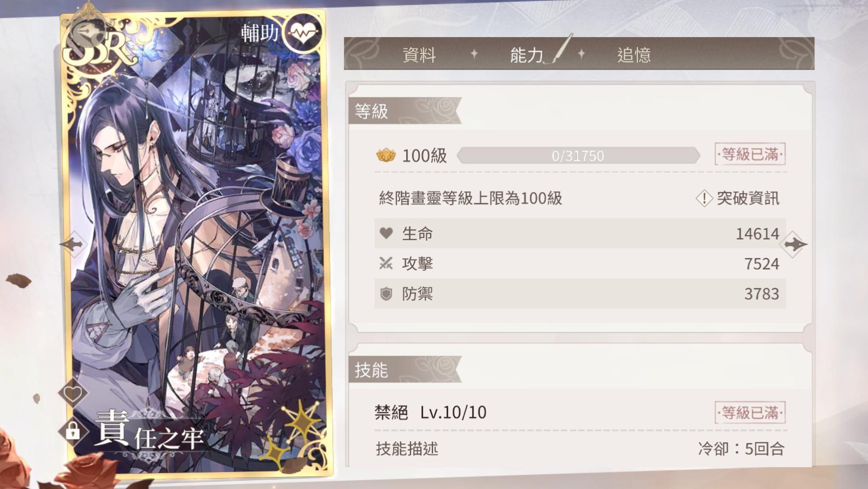This screenshot has width=868, height=489.
Task: Click the skill 等級已滿 button
Action: (750, 412)
